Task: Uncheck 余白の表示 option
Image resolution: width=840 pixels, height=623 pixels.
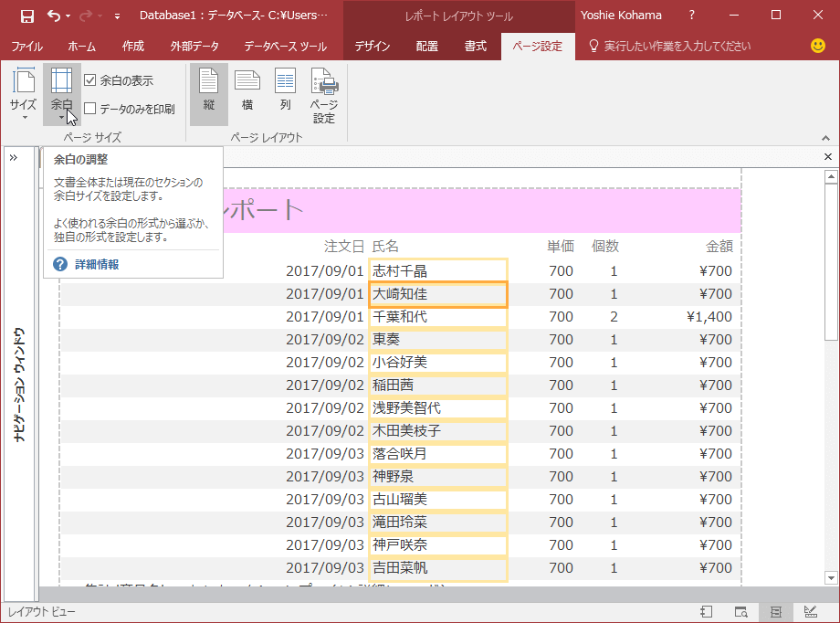Action: (89, 79)
